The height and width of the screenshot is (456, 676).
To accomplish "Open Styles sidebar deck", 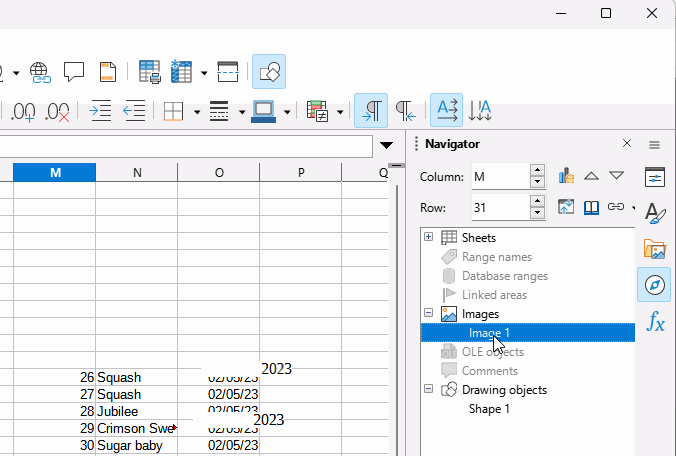I will click(x=654, y=213).
